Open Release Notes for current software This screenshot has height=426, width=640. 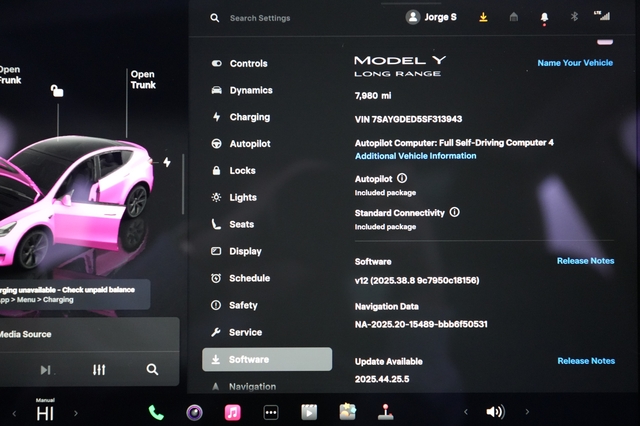click(585, 261)
